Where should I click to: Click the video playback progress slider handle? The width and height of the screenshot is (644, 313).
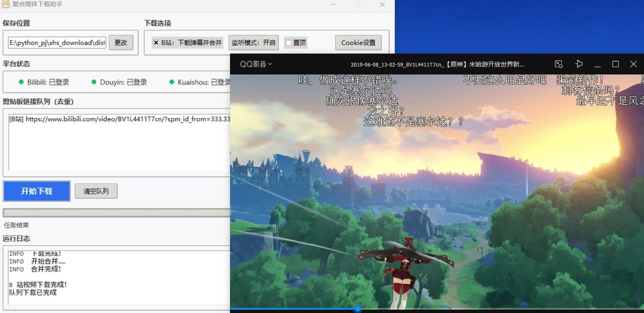click(358, 309)
